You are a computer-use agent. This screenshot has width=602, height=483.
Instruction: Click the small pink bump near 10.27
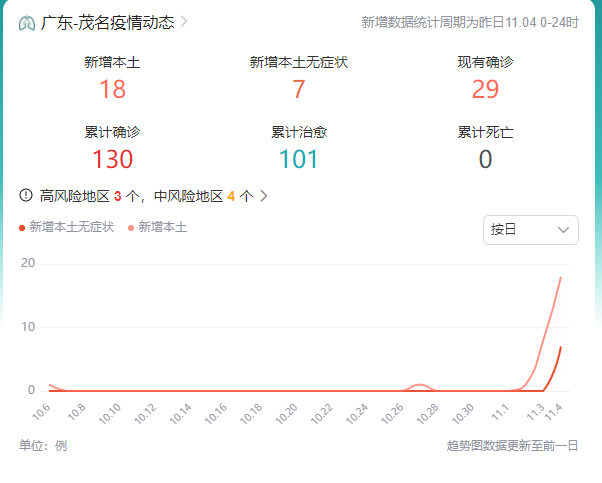point(420,385)
